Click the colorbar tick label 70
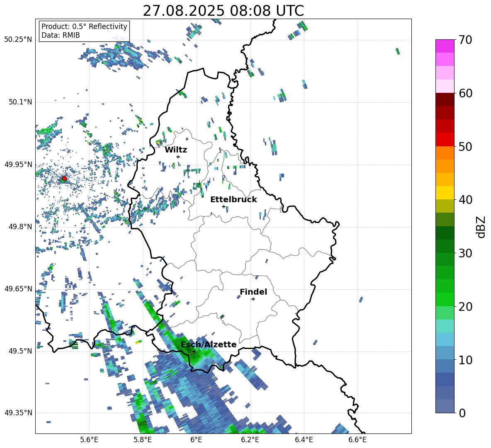Image resolution: width=491 pixels, height=448 pixels. coord(465,40)
